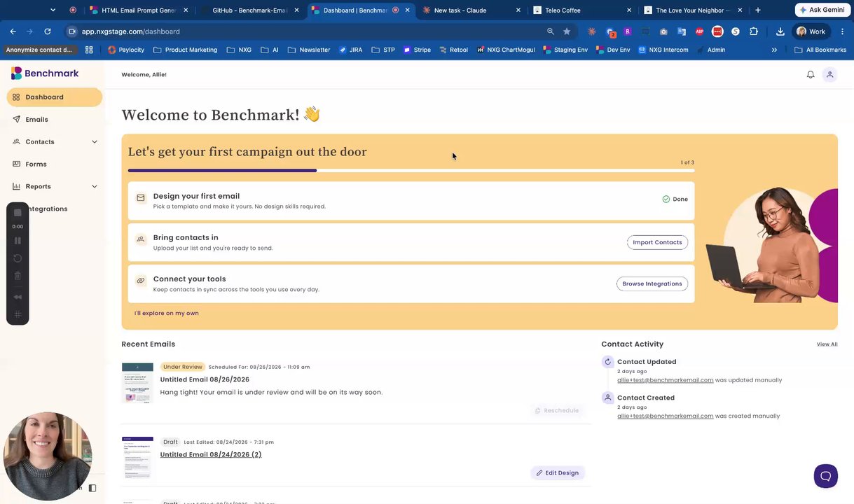Click the Browse Integrations button
The image size is (854, 504).
tap(652, 283)
